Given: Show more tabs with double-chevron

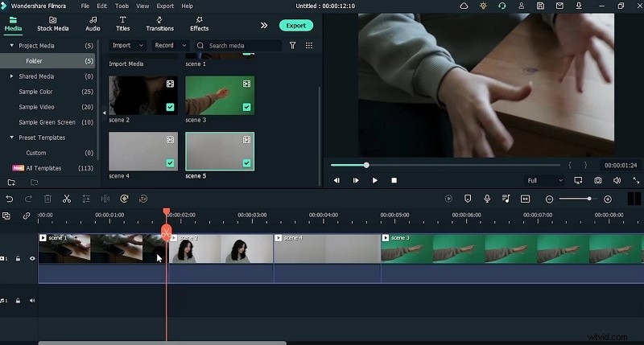Looking at the screenshot, I should pyautogui.click(x=264, y=26).
